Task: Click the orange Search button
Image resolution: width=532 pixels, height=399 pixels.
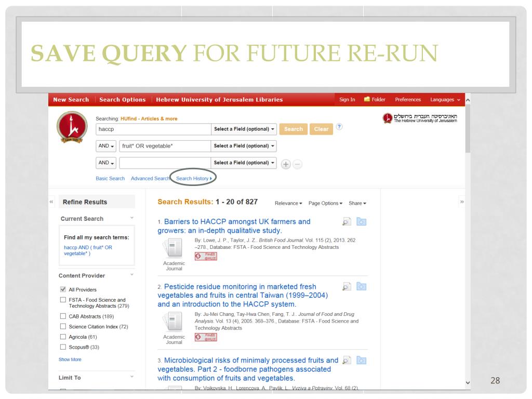Action: click(294, 129)
